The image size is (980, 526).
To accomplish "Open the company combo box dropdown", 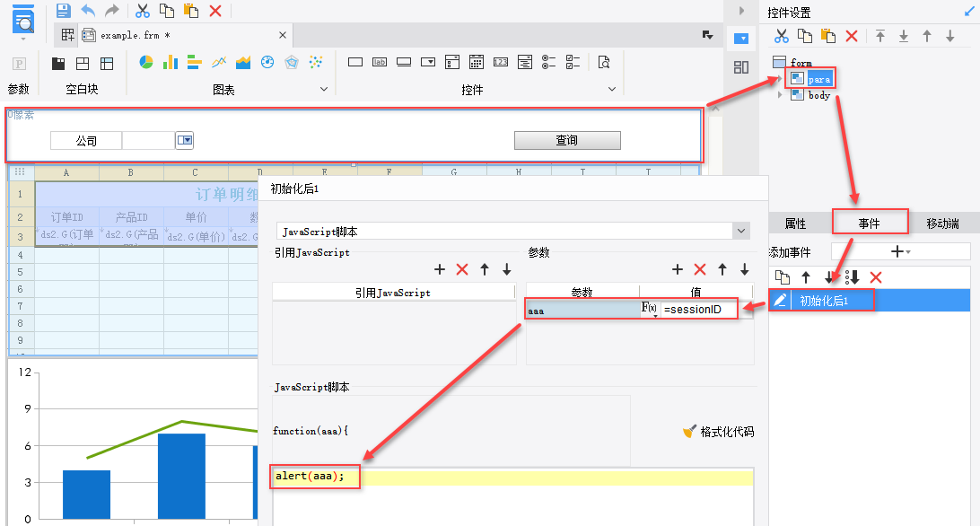I will coord(184,140).
